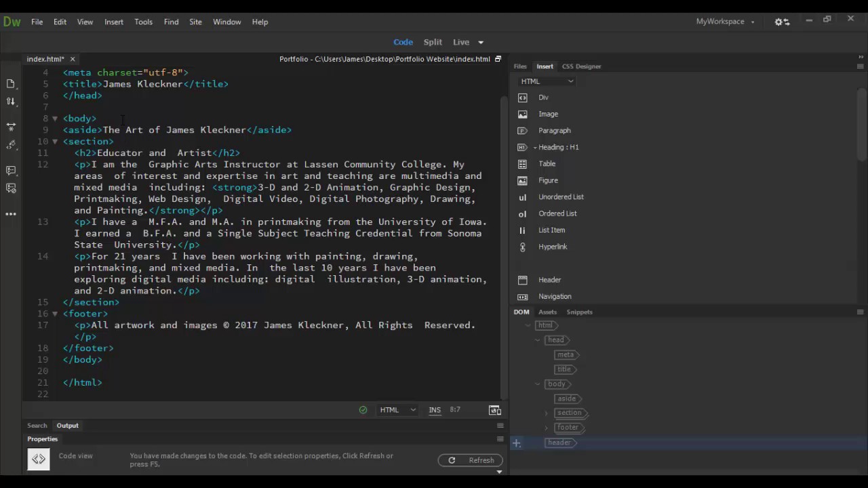868x488 pixels.
Task: Open the Insert panel options menu
Action: coord(861,66)
